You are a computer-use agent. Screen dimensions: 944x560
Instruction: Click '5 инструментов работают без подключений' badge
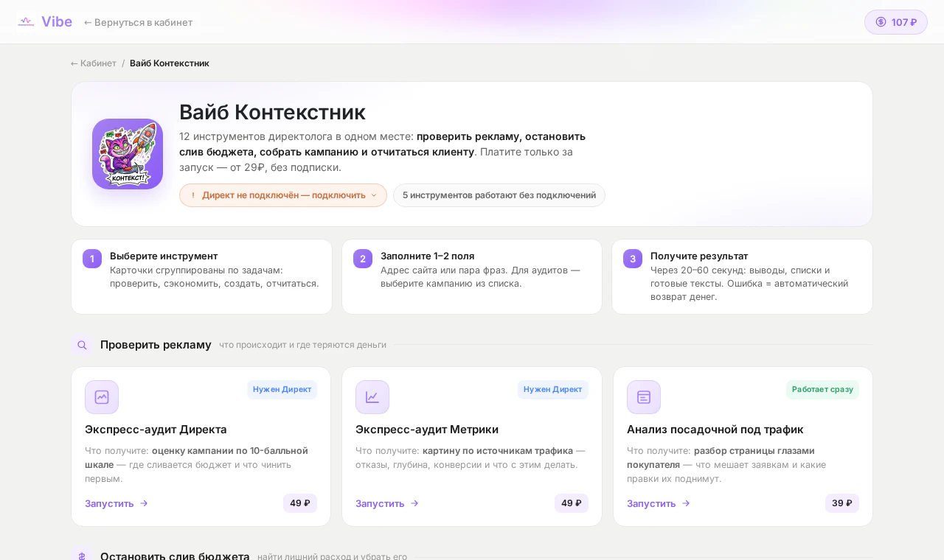pos(499,195)
